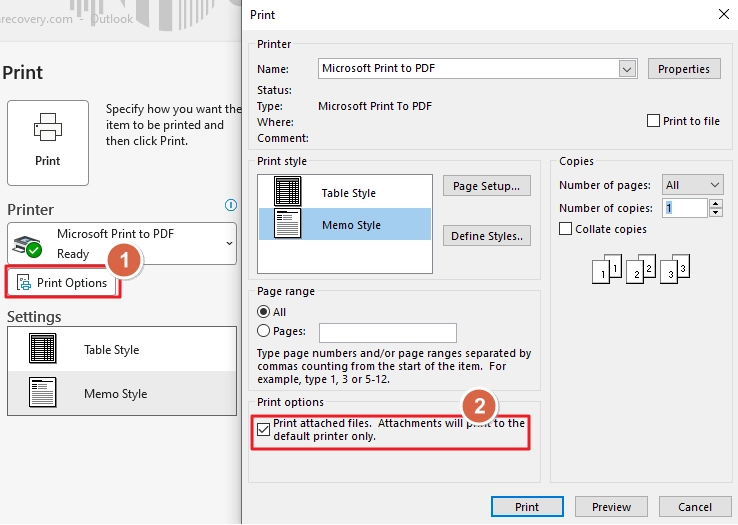
Task: Select Table Style icon in Print style list
Action: 288,192
